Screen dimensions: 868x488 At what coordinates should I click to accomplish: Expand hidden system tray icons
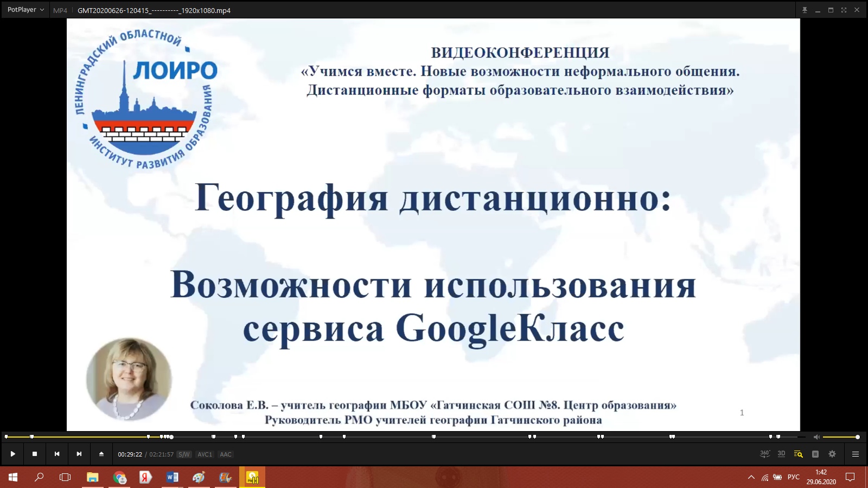[751, 477]
